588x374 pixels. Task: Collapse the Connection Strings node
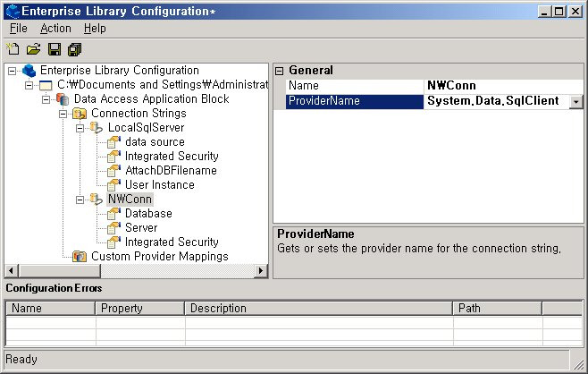tap(63, 114)
